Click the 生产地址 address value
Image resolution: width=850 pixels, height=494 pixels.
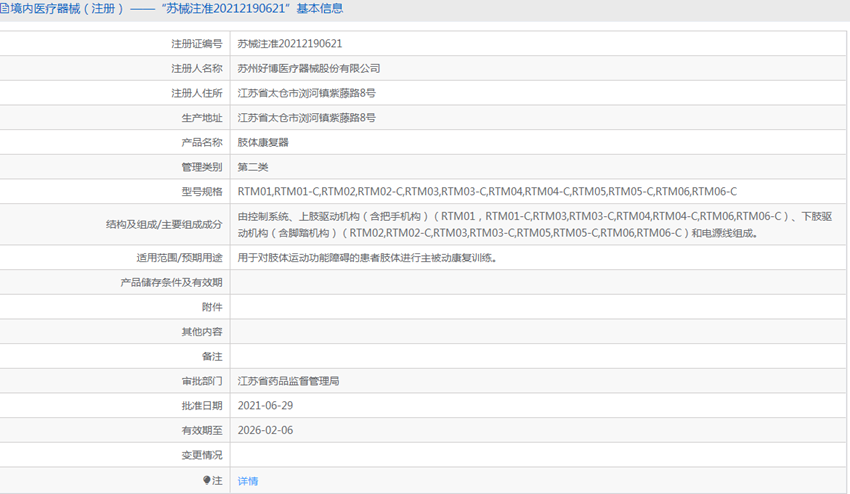tap(306, 118)
